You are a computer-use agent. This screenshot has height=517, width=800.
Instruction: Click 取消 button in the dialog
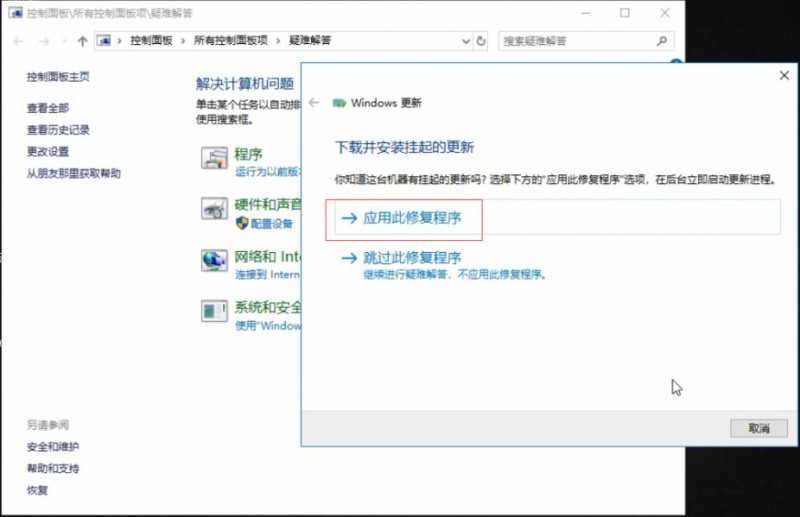759,428
